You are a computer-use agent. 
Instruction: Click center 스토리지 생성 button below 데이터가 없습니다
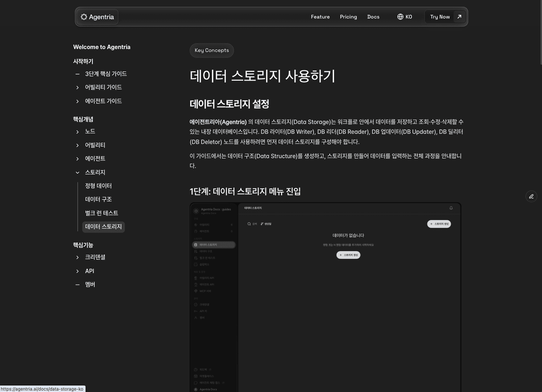tap(348, 255)
